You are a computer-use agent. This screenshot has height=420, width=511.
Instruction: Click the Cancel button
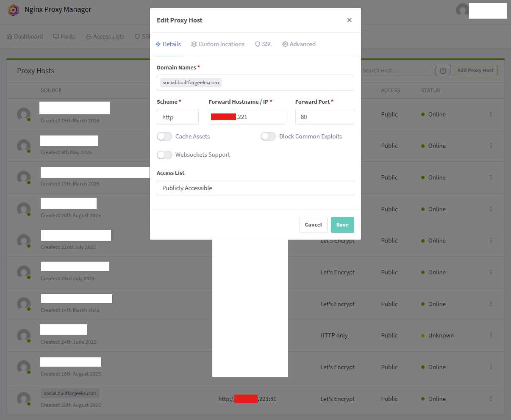[313, 225]
